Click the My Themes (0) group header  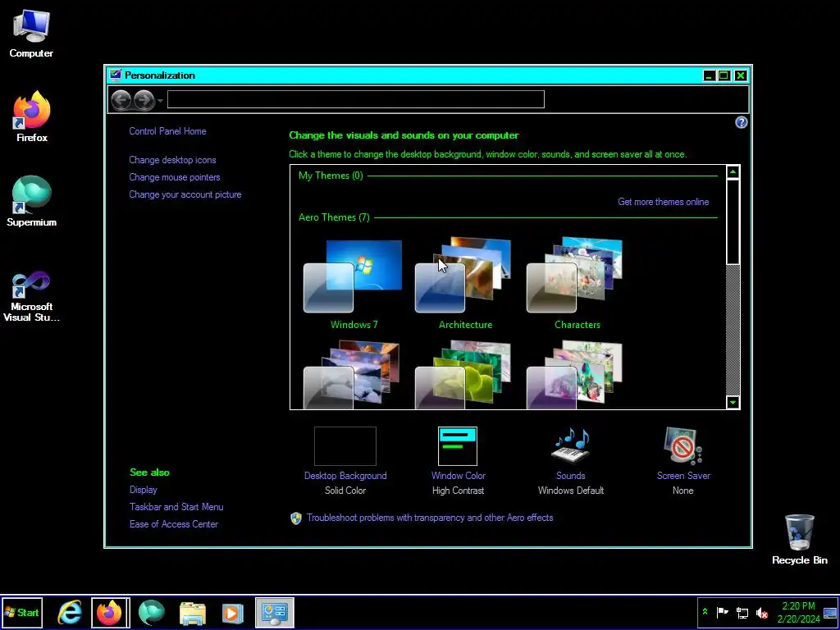click(x=331, y=176)
